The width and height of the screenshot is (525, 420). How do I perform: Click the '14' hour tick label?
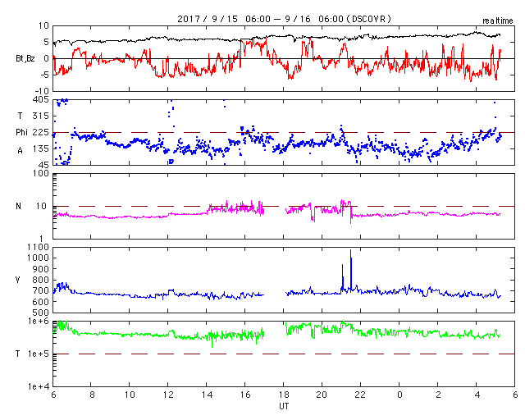[207, 395]
